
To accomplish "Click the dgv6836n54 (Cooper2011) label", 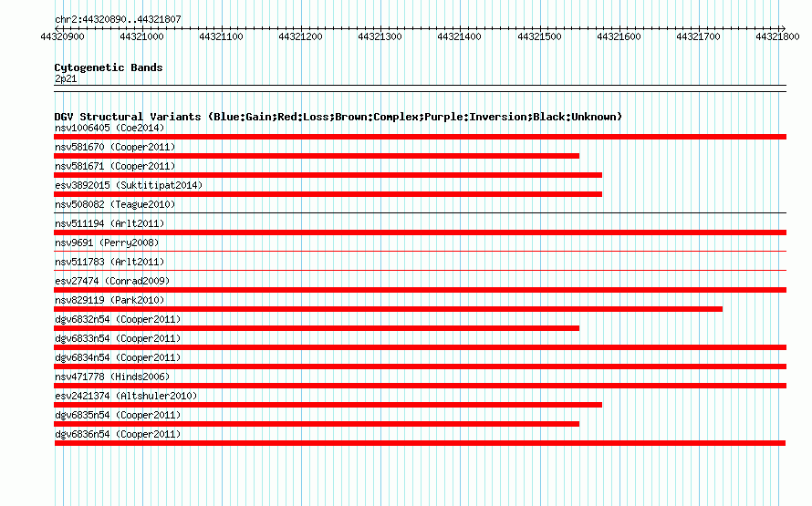I will 118,434.
